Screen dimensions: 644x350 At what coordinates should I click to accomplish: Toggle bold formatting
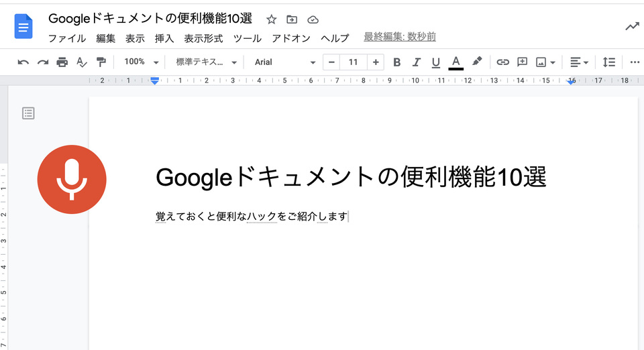396,62
